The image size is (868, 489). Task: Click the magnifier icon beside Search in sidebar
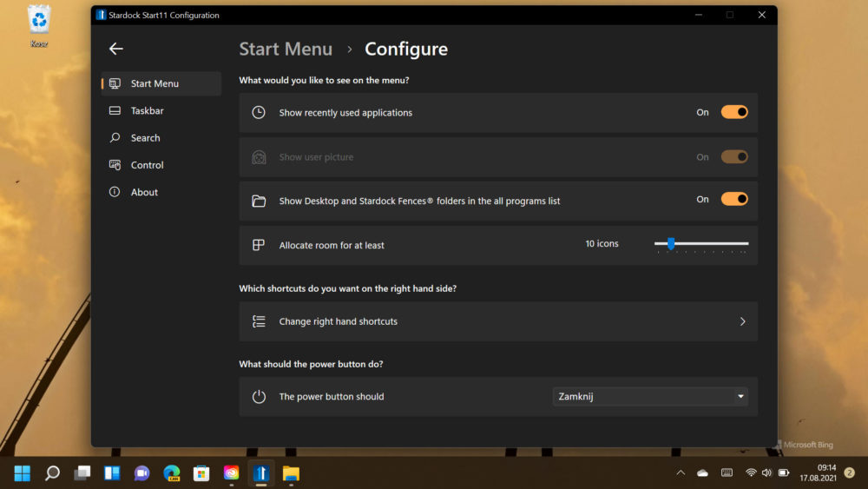[115, 138]
